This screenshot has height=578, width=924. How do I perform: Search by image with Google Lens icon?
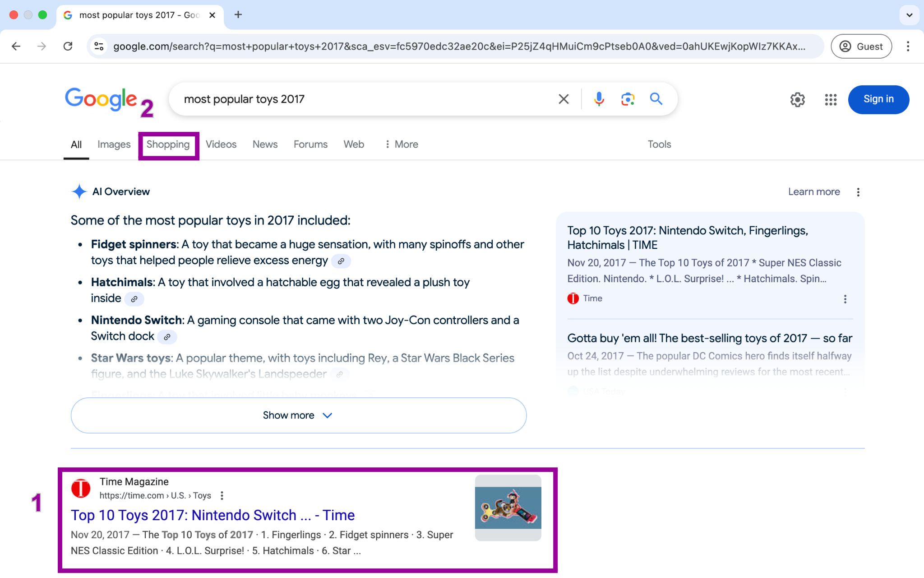[x=628, y=99]
